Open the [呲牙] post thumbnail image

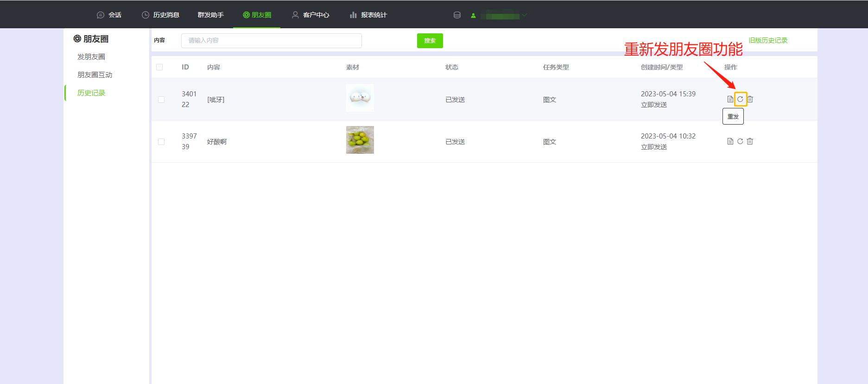tap(360, 98)
